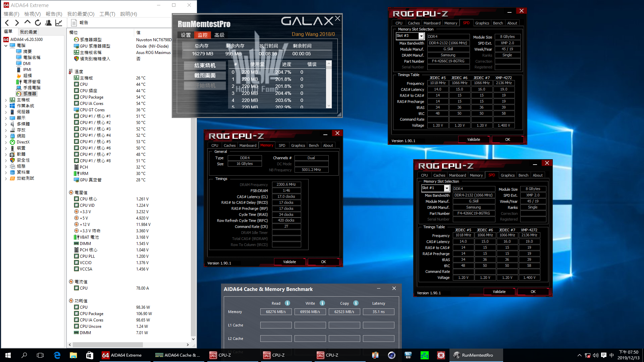Open Microsoft Store taskbar icon
Image resolution: width=644 pixels, height=362 pixels.
point(90,355)
